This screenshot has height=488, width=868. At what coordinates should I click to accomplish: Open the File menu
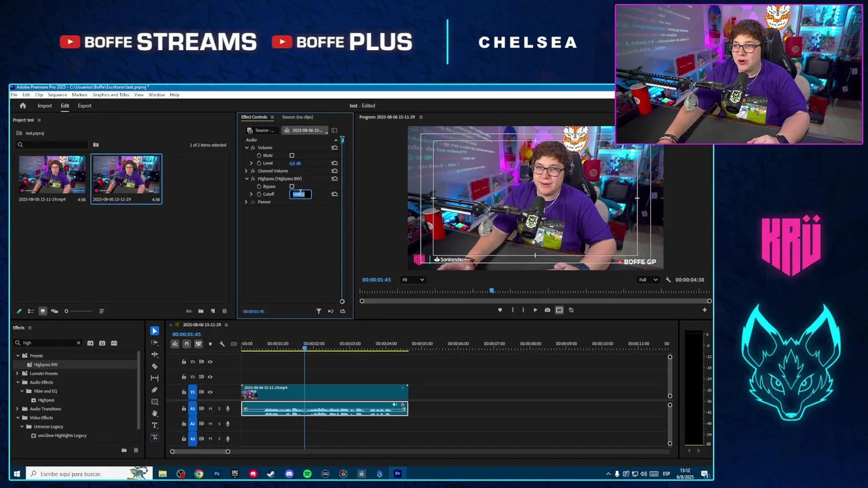[14, 95]
